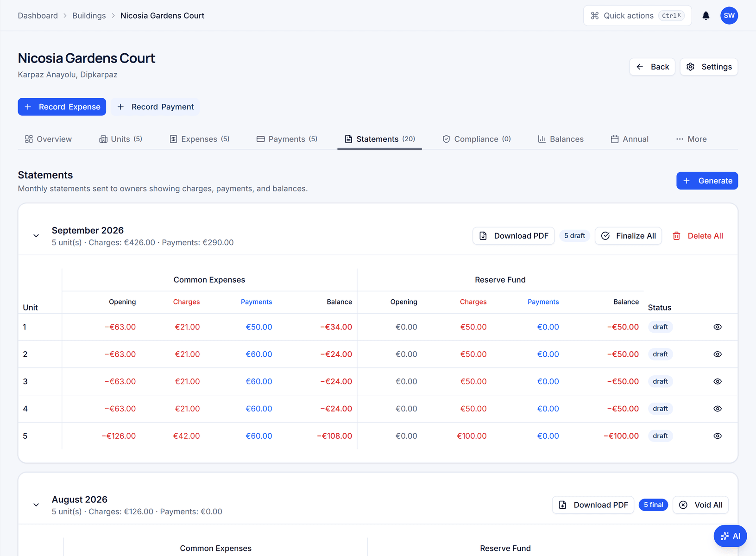Go to Dashboard breadcrumb link
Viewport: 756px width, 556px height.
tap(38, 16)
